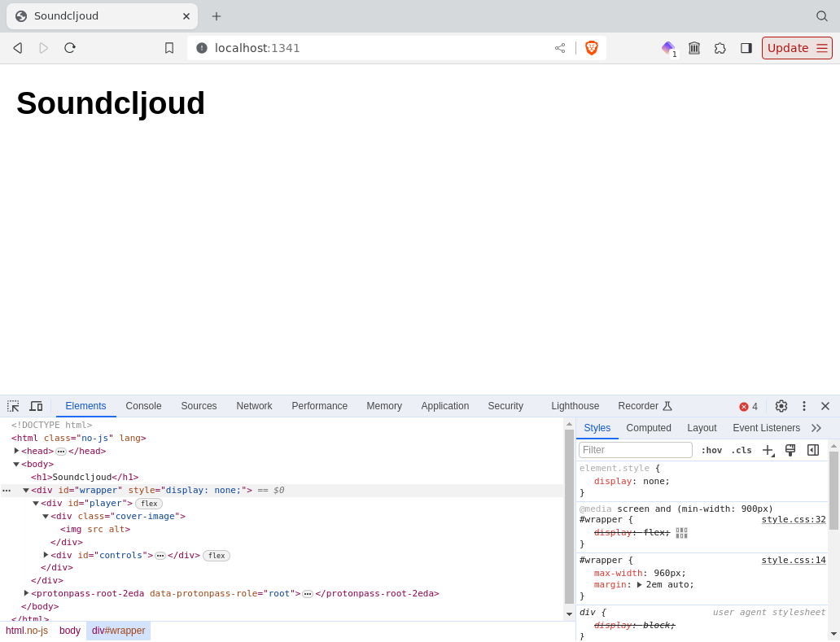Expand the head element node

pyautogui.click(x=16, y=451)
